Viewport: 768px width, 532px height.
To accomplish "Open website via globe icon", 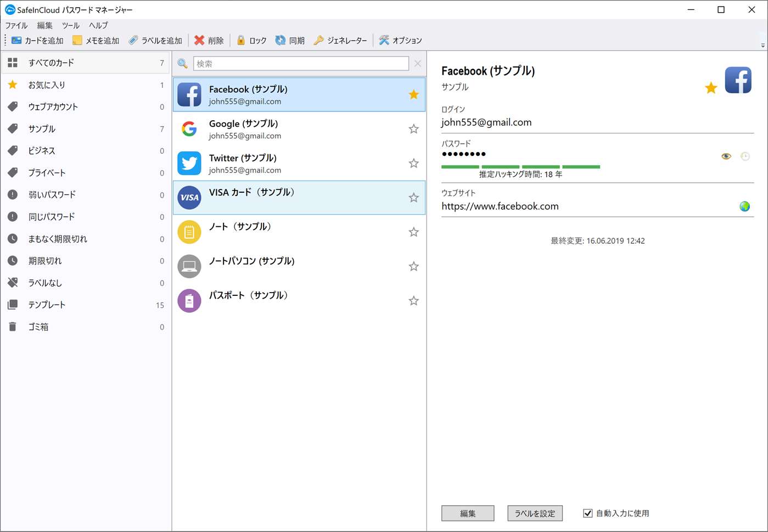I will [x=744, y=206].
